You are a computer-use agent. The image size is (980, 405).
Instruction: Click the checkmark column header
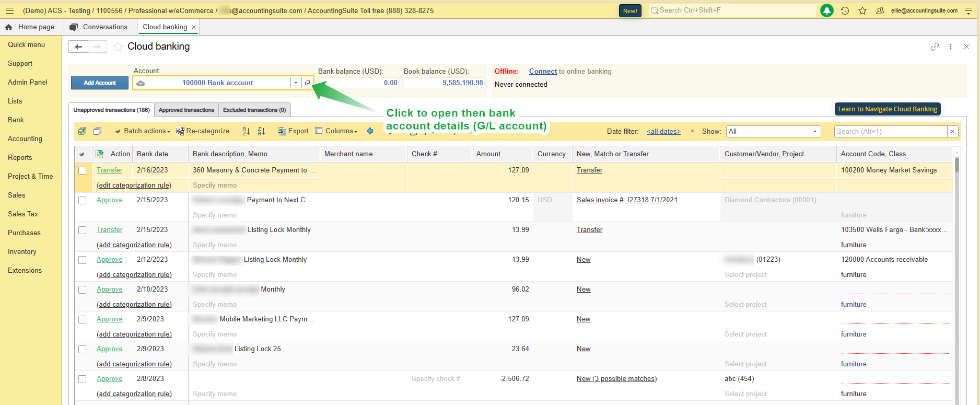click(82, 154)
